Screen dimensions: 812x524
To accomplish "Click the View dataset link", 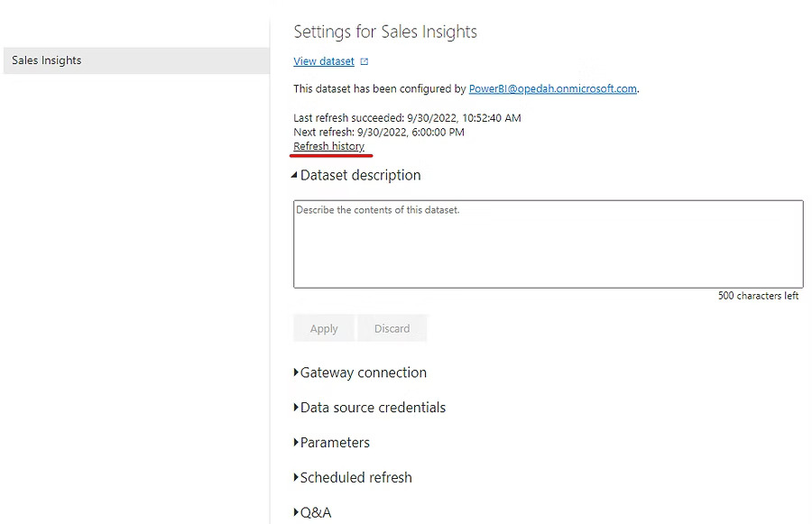I will (x=324, y=61).
